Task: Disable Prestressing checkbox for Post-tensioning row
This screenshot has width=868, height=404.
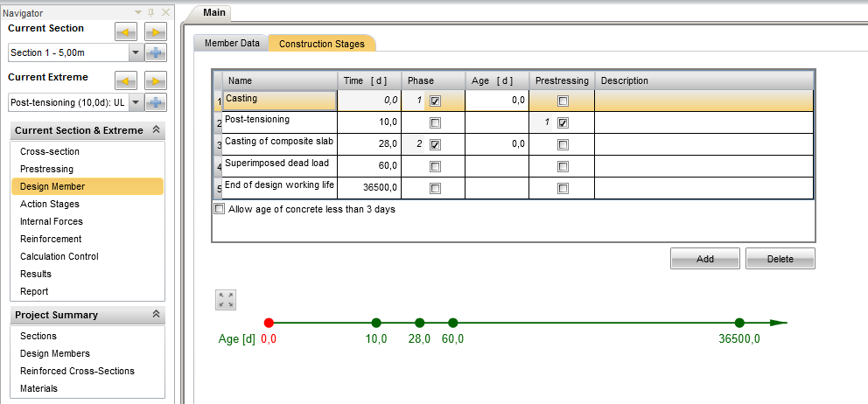Action: click(x=563, y=122)
